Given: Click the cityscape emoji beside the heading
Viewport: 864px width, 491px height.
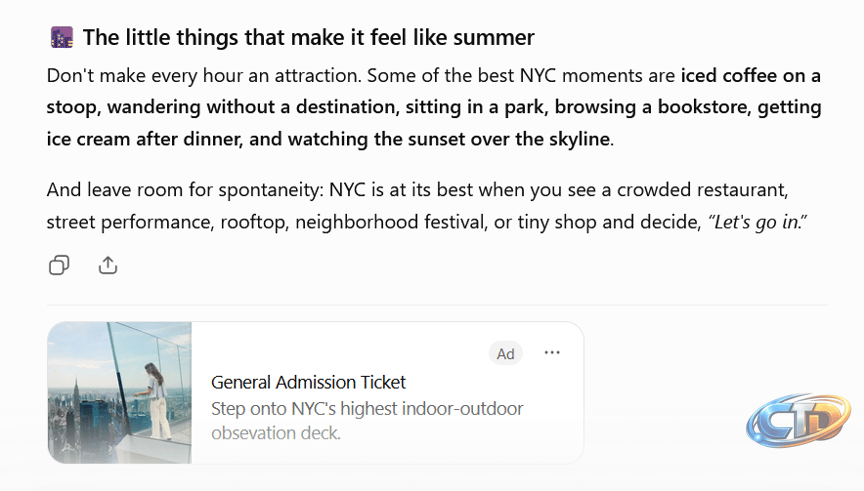Looking at the screenshot, I should [62, 37].
